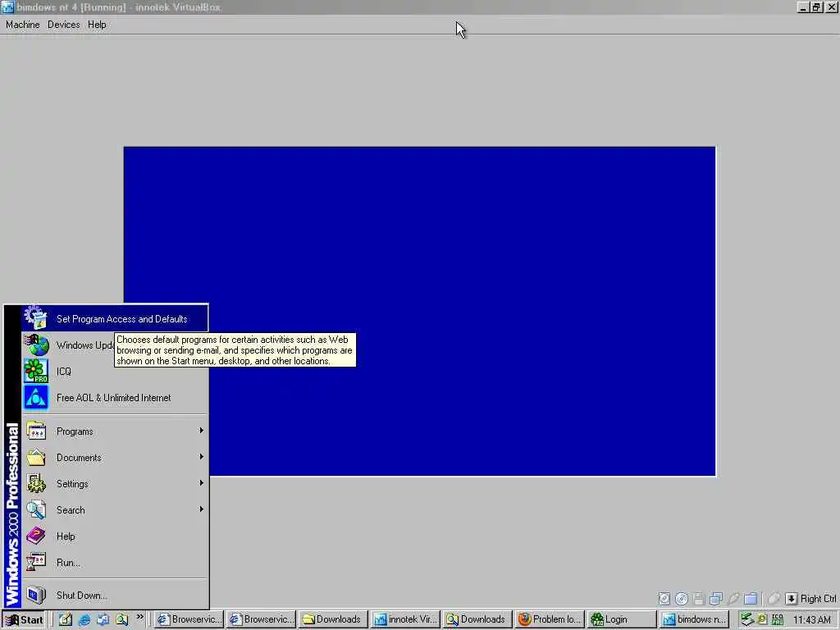Open the Help entry in Start menu
This screenshot has width=840, height=630.
coord(115,536)
